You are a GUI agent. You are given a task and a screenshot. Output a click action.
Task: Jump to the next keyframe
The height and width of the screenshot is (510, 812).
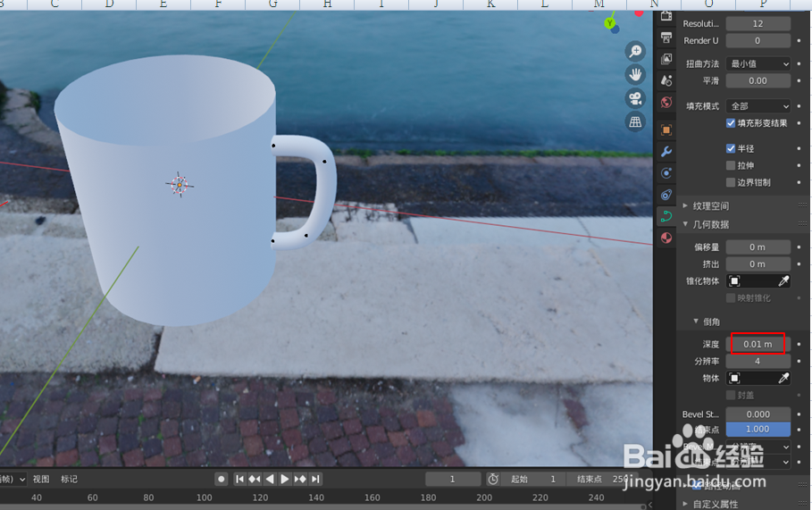pyautogui.click(x=300, y=479)
